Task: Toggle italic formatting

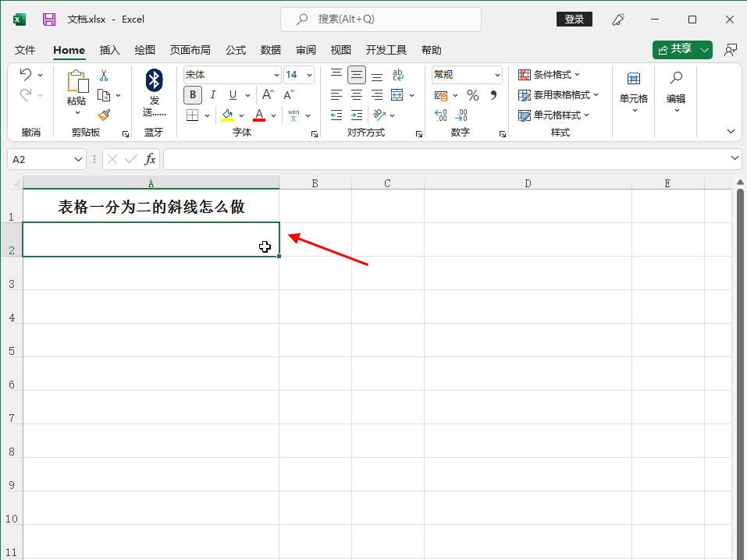Action: click(213, 94)
